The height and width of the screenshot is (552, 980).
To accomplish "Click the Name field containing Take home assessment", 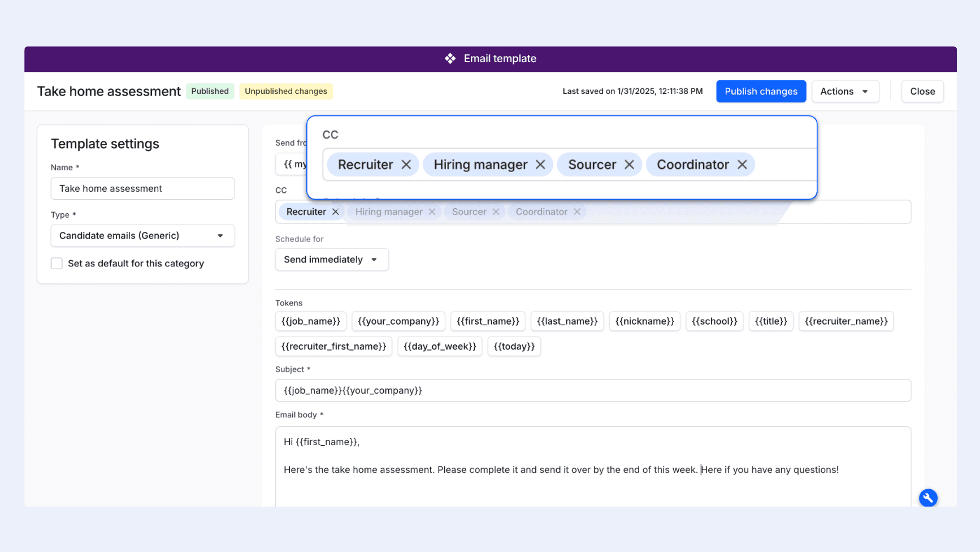I will [142, 188].
